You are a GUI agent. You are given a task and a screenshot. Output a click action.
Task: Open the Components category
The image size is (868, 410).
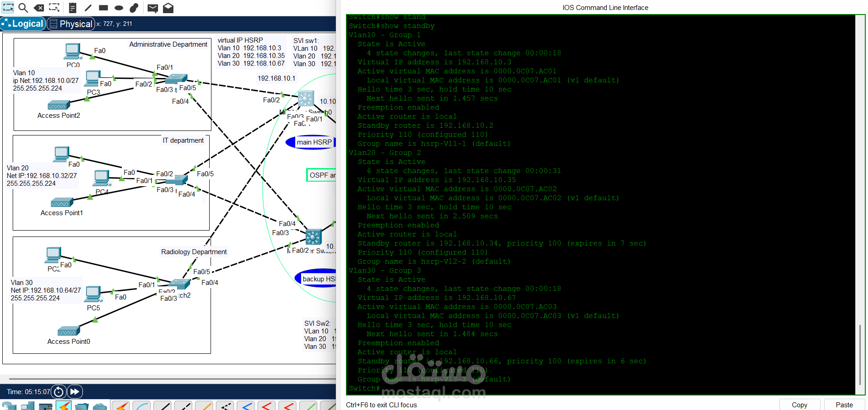click(x=46, y=406)
